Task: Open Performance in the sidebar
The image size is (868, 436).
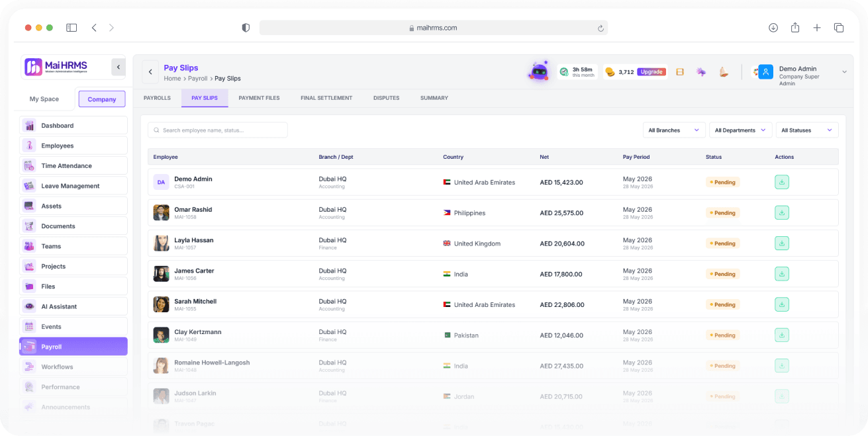Action: (x=73, y=387)
